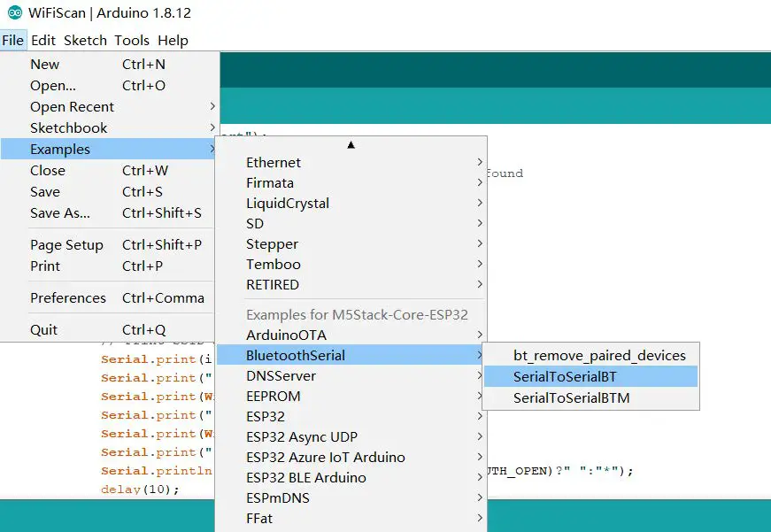This screenshot has height=532, width=771.
Task: Open the Tools menu
Action: pos(132,41)
